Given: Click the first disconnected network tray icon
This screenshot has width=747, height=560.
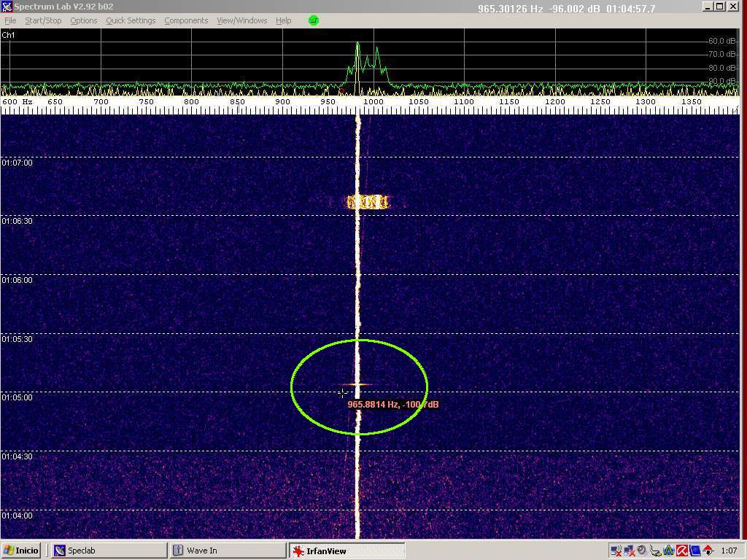Looking at the screenshot, I should tap(616, 551).
